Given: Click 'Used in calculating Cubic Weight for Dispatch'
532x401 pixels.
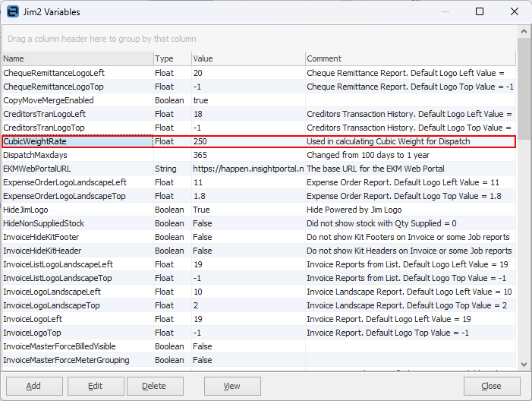Looking at the screenshot, I should point(389,141).
